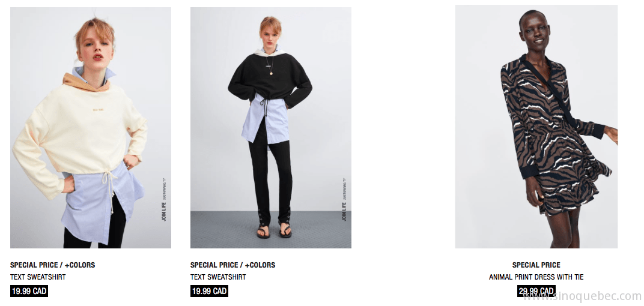Click SPECIAL PRICE label under black sweatshirt
The image size is (644, 306).
coord(213,265)
